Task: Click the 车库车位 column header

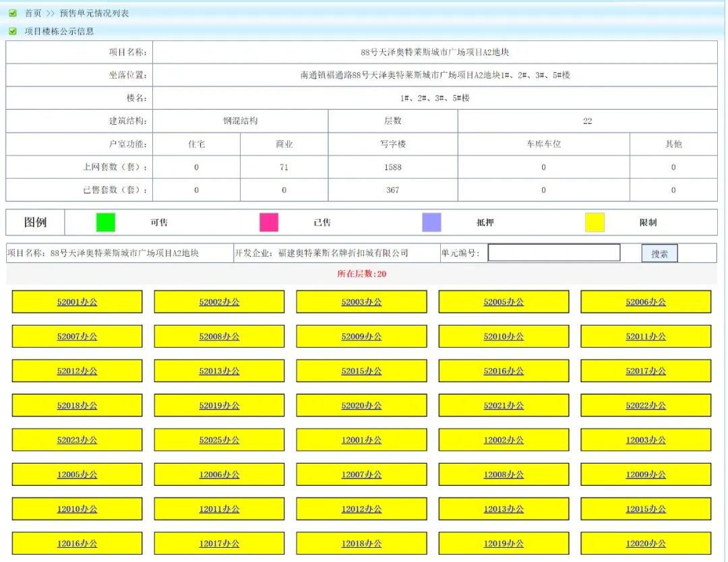Action: [x=544, y=144]
